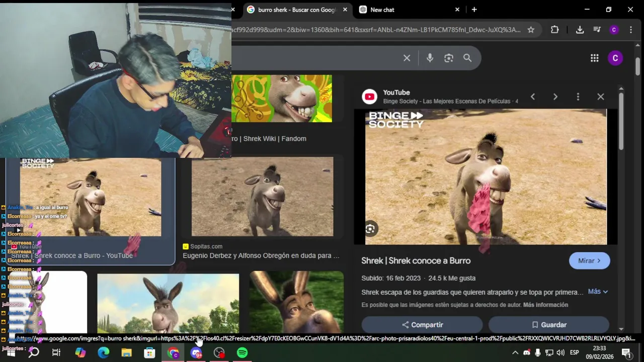Open volume control in system tray
This screenshot has width=644, height=362.
coord(560,353)
